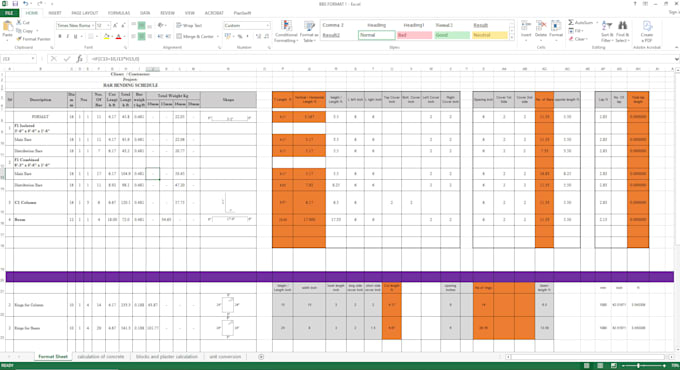The height and width of the screenshot is (370, 680).
Task: Open the FILE backstage tab
Action: coord(9,13)
